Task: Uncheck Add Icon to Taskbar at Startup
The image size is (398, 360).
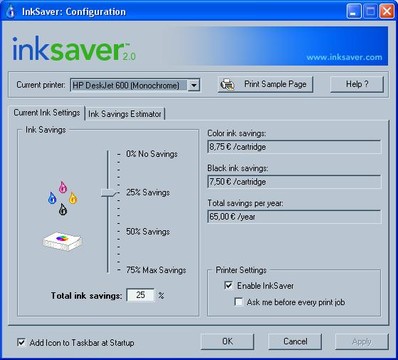Action: pyautogui.click(x=21, y=342)
